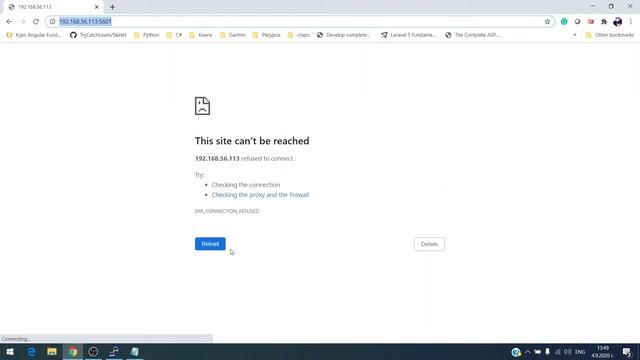Click the ERR_CONNECTION_REFUSED error code text
Image resolution: width=640 pixels, height=360 pixels.
(227, 211)
